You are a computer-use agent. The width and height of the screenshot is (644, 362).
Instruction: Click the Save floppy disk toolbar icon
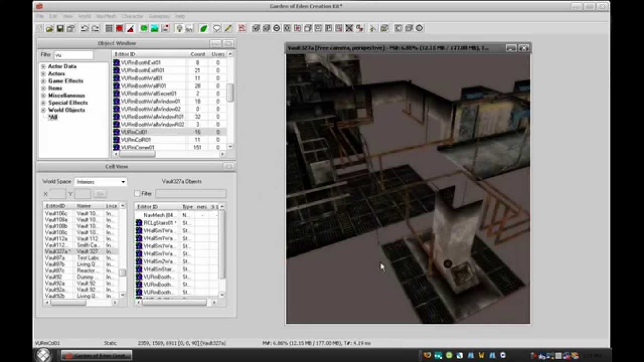(60, 29)
